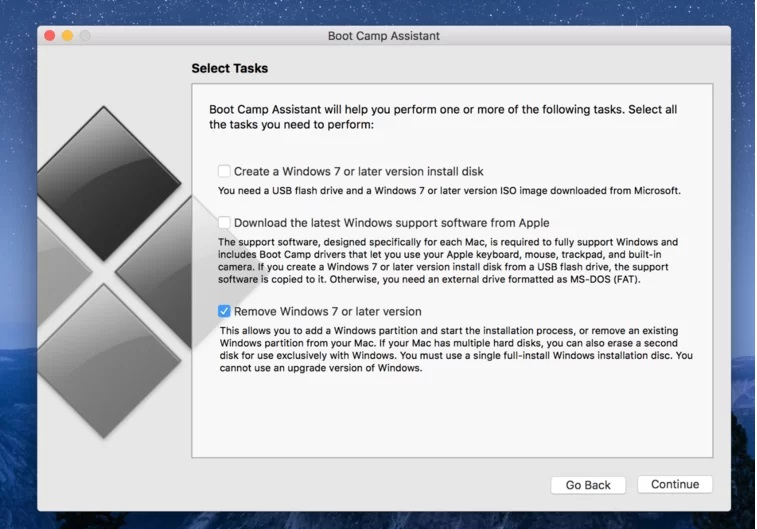This screenshot has width=757, height=529.
Task: Click paragraph starting 'The support software, designed specifically'
Action: coord(448,261)
